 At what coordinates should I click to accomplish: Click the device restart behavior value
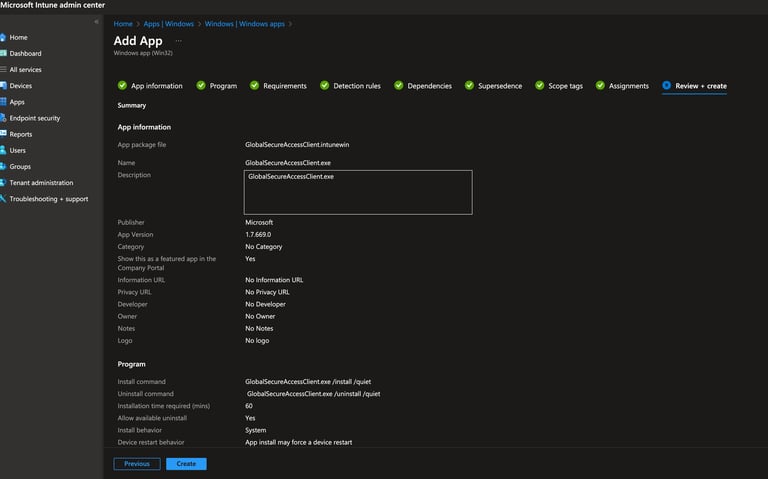[x=299, y=442]
